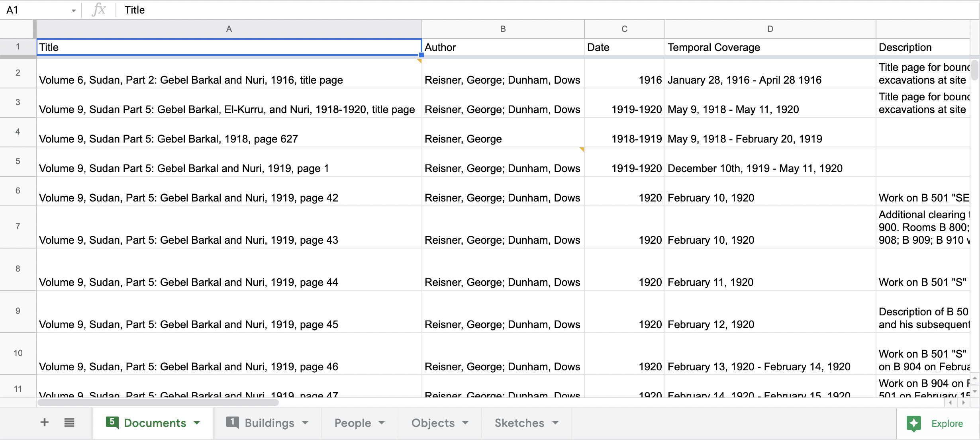
Task: Click the Temporal Coverage header cell
Action: [770, 47]
